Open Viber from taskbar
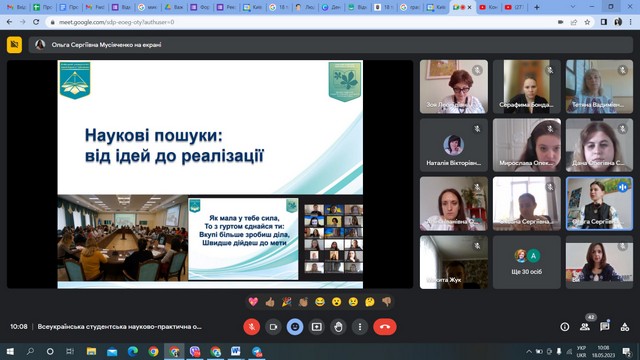 195,351
